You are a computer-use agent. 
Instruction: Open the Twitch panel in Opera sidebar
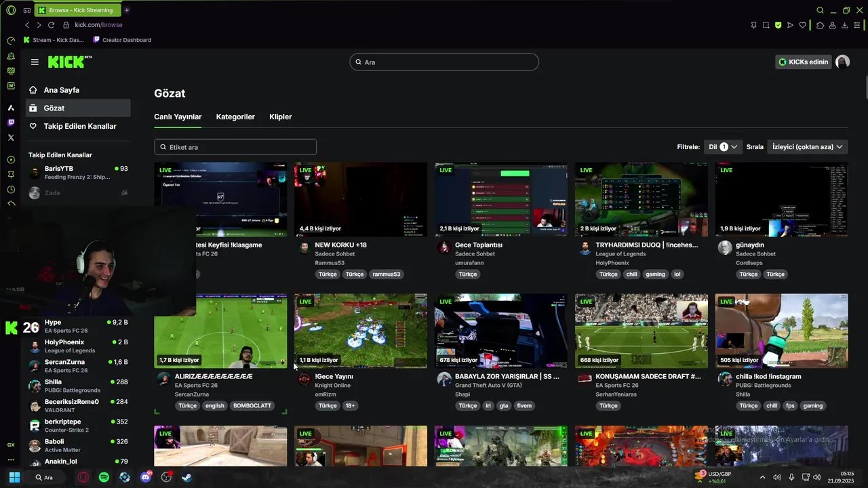[11, 123]
